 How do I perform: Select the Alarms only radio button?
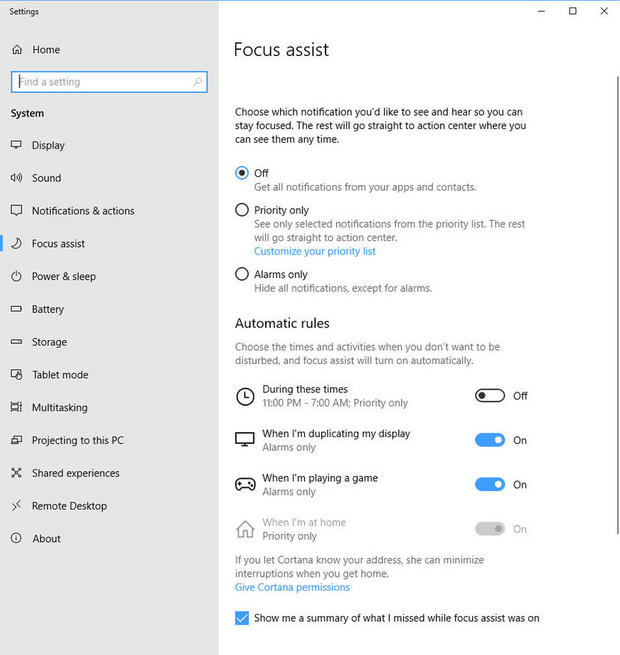coord(242,274)
